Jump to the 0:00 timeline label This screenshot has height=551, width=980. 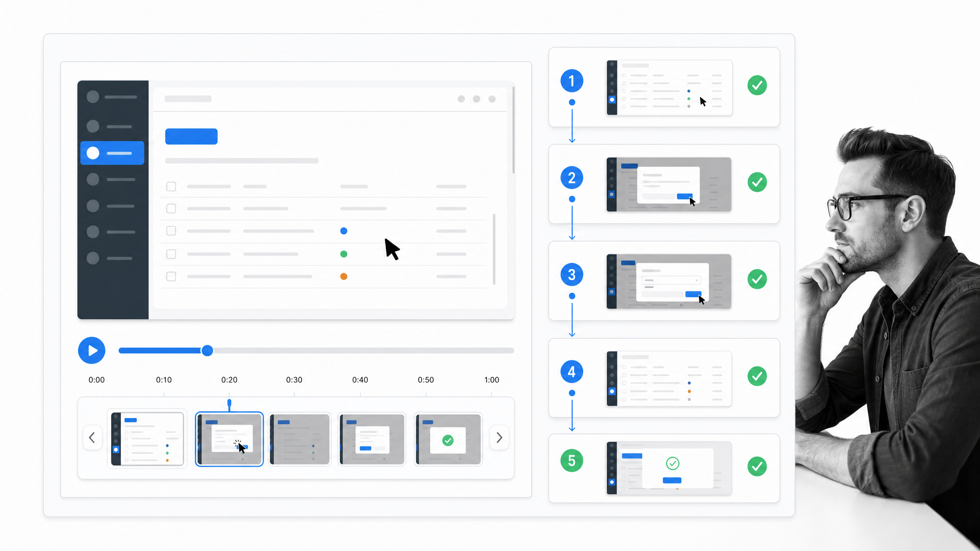click(97, 380)
